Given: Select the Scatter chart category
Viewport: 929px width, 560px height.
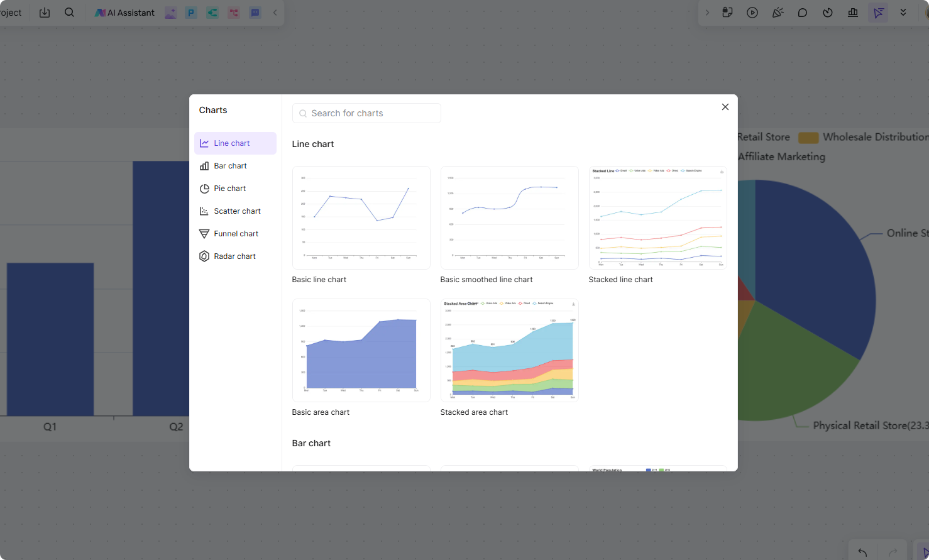Looking at the screenshot, I should point(235,211).
